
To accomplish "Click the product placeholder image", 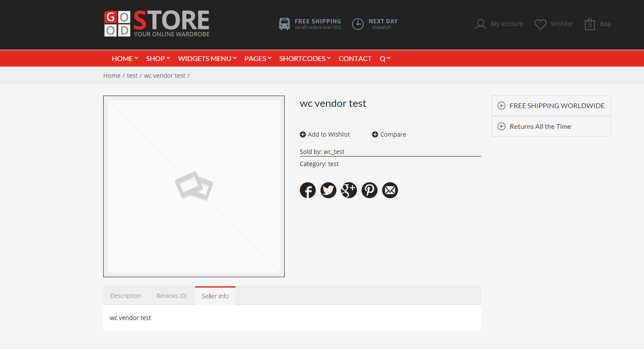I will [x=194, y=186].
